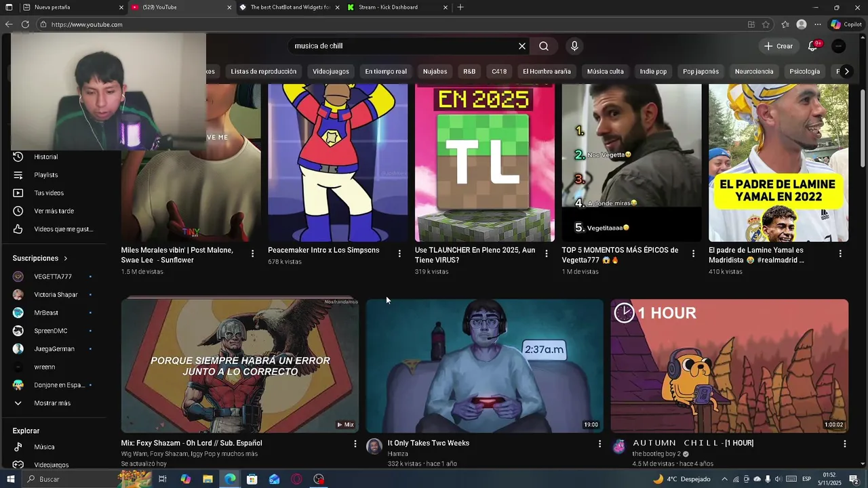This screenshot has height=488, width=868.
Task: Select the Indie pop filter chip
Action: pyautogui.click(x=653, y=71)
